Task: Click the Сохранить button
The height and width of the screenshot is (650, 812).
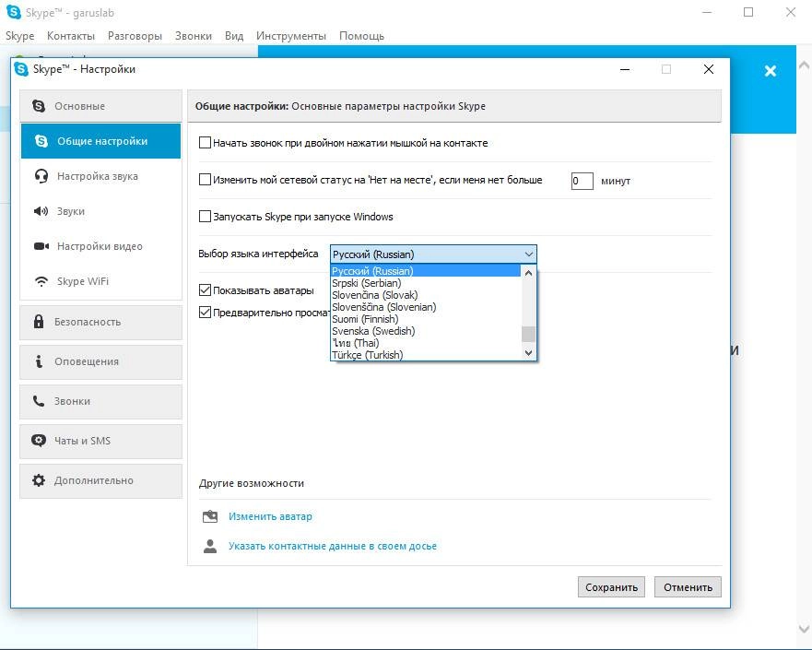Action: [611, 586]
